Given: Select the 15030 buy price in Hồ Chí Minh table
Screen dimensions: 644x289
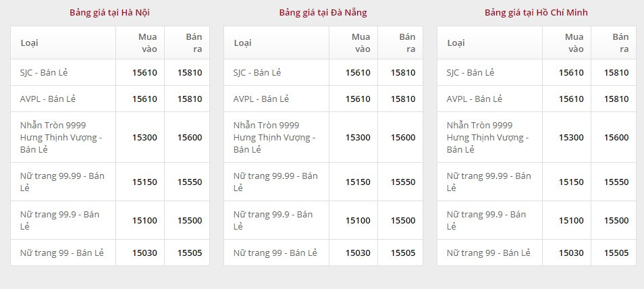Looking at the screenshot, I should pyautogui.click(x=572, y=253).
